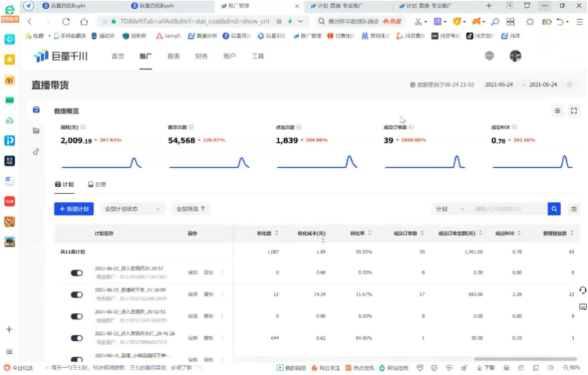
Task: Click the plan name search input field
Action: click(x=508, y=209)
